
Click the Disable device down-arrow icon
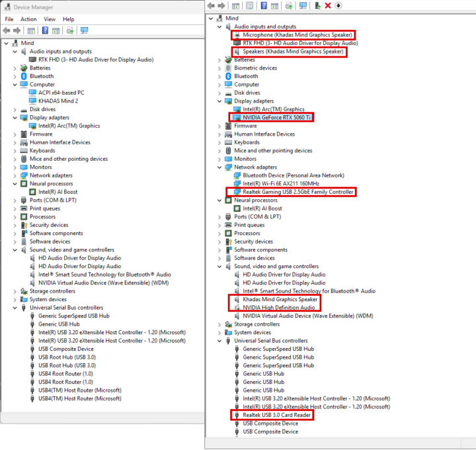coord(338,5)
